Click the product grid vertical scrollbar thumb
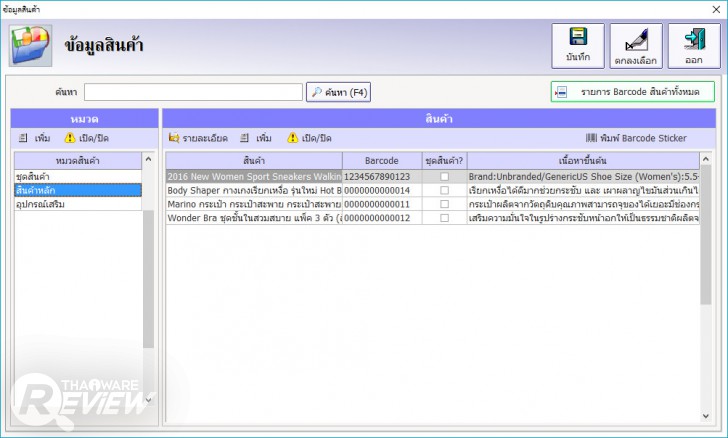 pyautogui.click(x=706, y=235)
